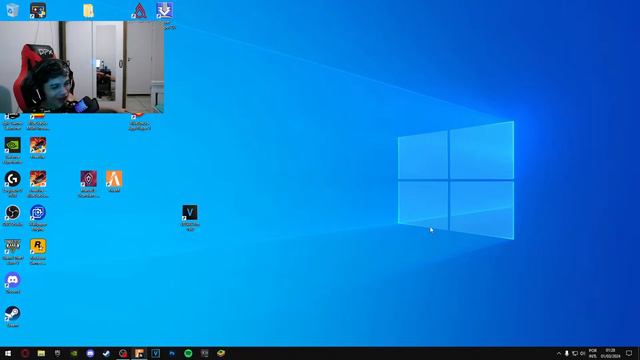Open the NVIDIA taskbar icon
Viewport: 640px width, 360px height.
(74, 353)
